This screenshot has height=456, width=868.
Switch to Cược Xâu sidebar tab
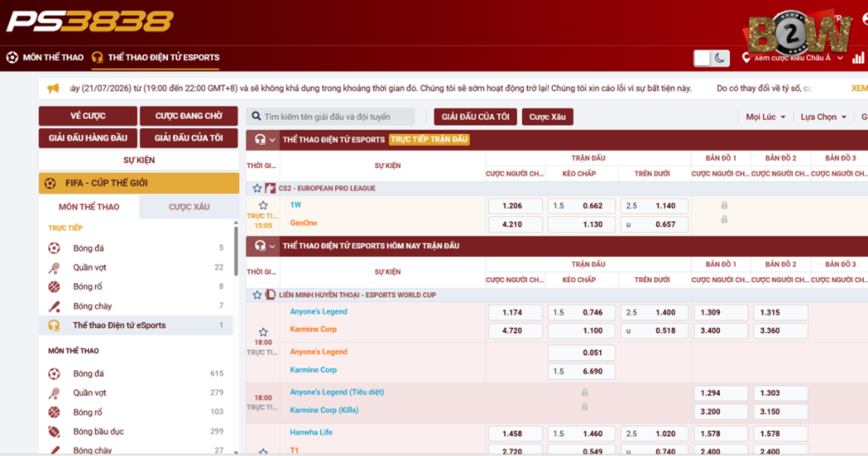(189, 207)
